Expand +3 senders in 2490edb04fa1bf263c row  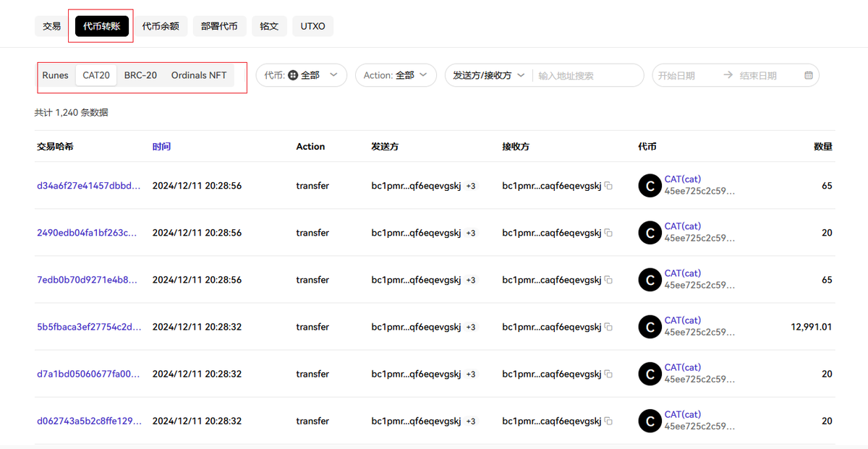471,233
